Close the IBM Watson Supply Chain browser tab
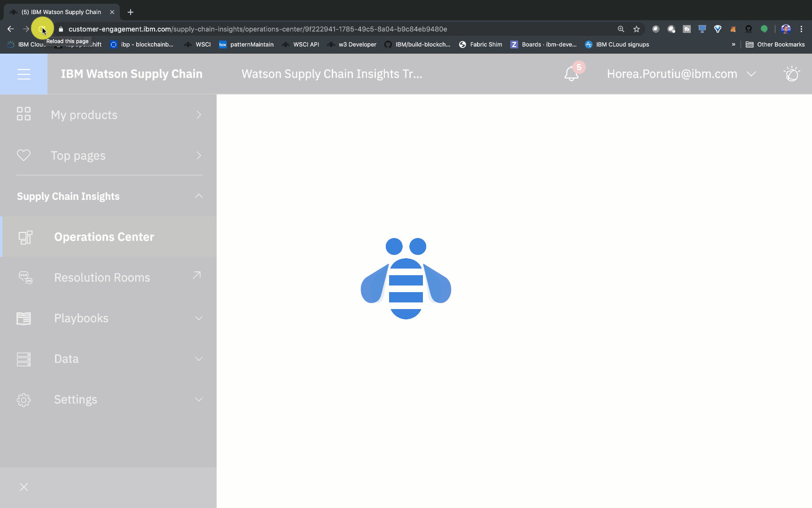The width and height of the screenshot is (812, 508). [112, 12]
